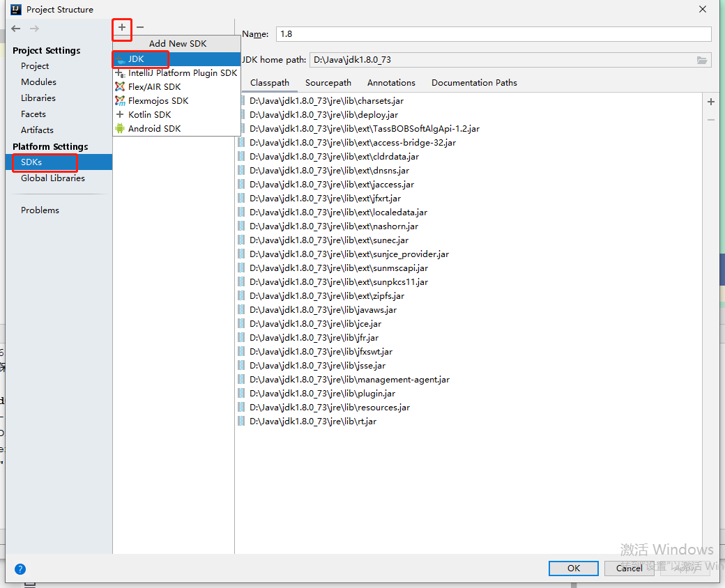Select SDKs under Platform Settings

tap(59, 162)
